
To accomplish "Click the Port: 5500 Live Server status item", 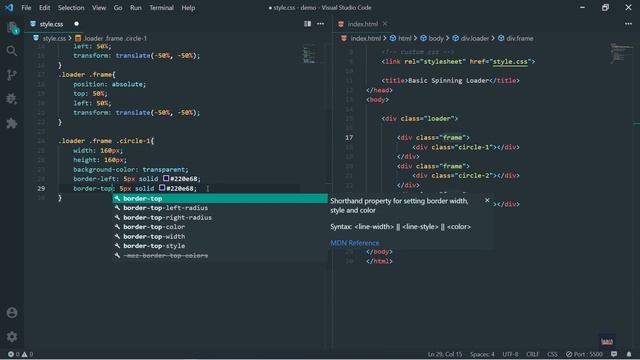I will (x=584, y=354).
